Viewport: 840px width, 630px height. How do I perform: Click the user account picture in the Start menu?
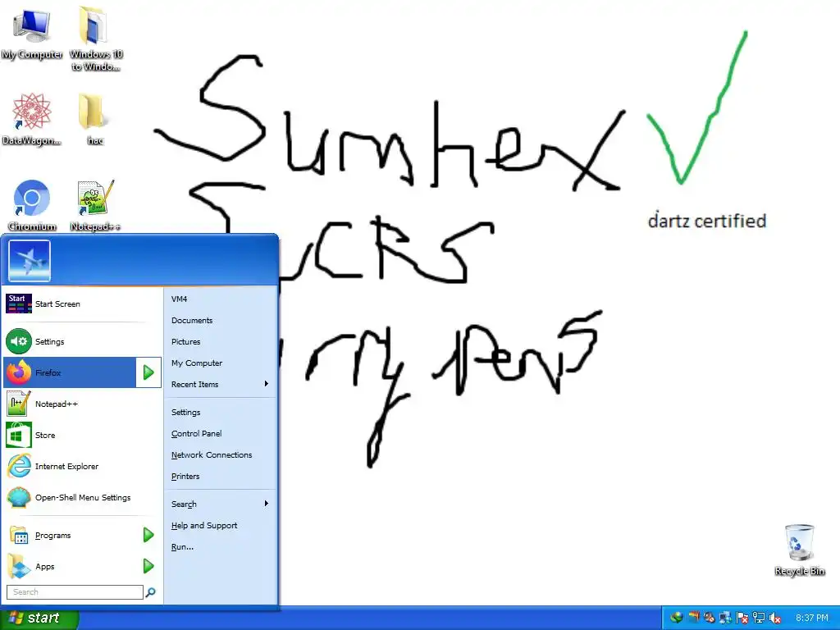click(x=30, y=261)
